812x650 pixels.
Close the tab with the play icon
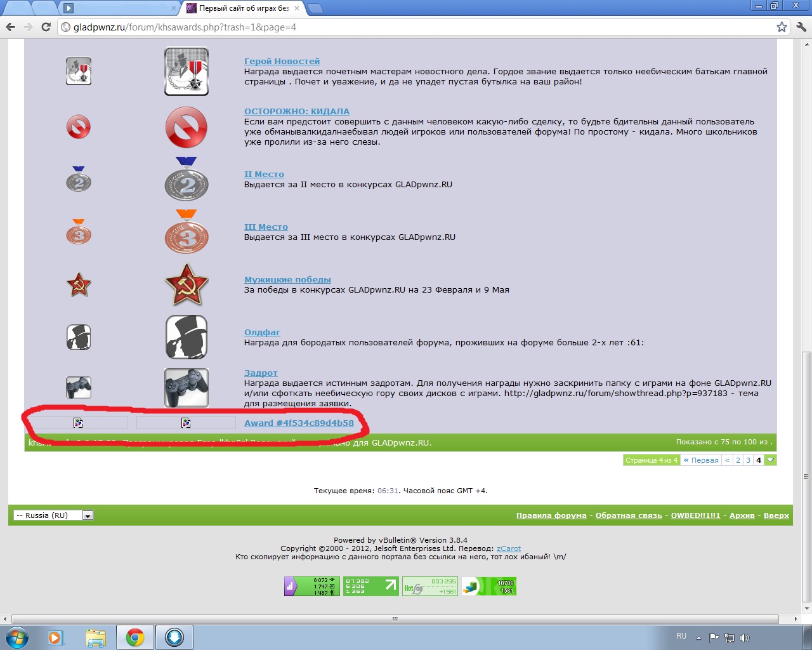click(174, 8)
